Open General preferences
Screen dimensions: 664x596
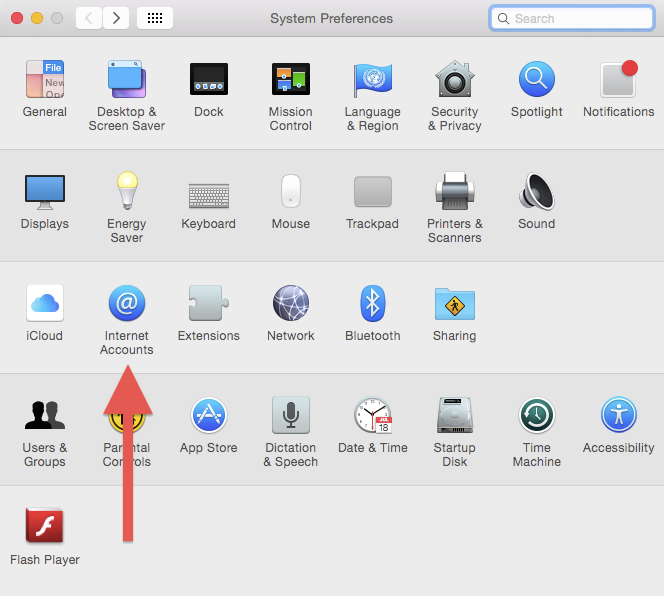(45, 79)
